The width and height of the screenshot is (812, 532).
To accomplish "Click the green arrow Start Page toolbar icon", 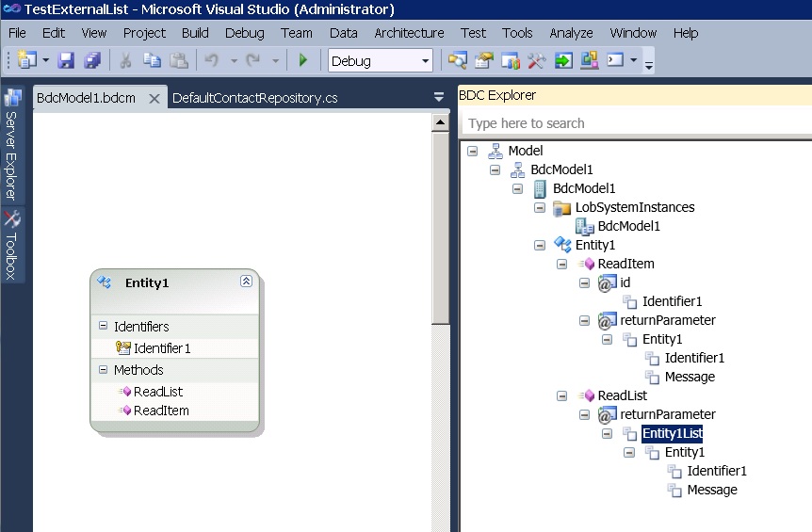I will point(563,60).
